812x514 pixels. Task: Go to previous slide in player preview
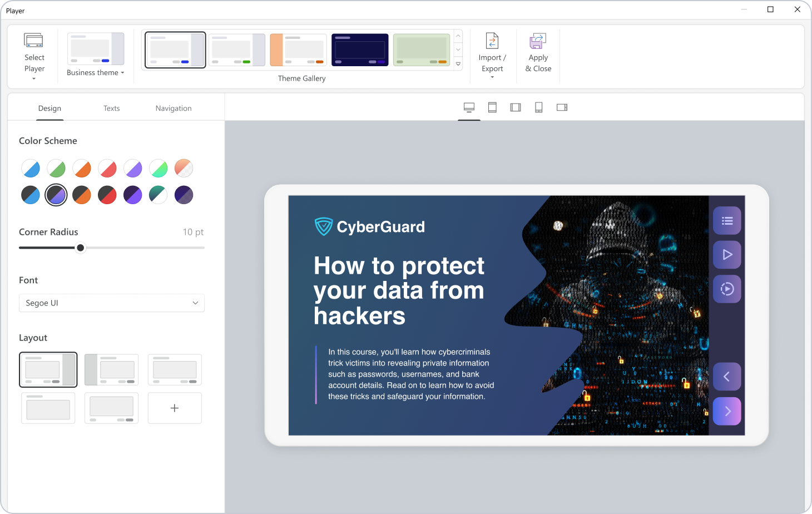(x=727, y=377)
